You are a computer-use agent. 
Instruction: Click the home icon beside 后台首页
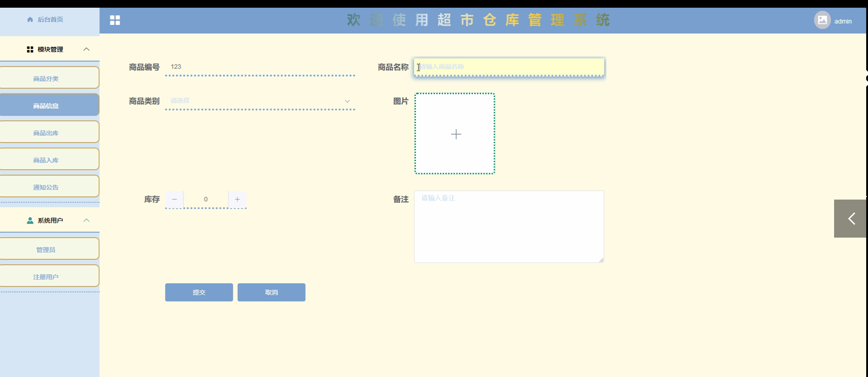[30, 19]
